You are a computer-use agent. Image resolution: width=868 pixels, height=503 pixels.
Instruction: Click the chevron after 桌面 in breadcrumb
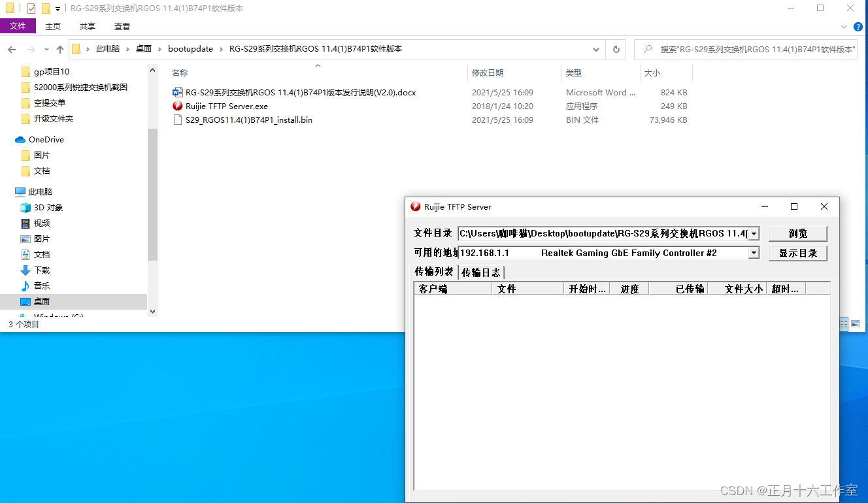tap(159, 49)
